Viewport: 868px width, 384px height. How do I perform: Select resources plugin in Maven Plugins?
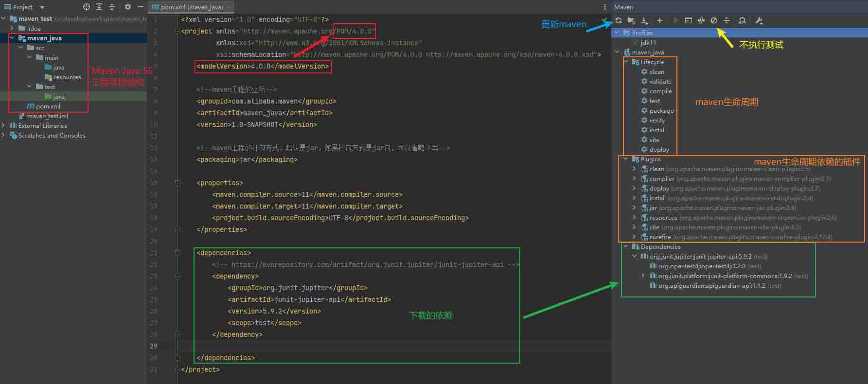click(x=739, y=217)
